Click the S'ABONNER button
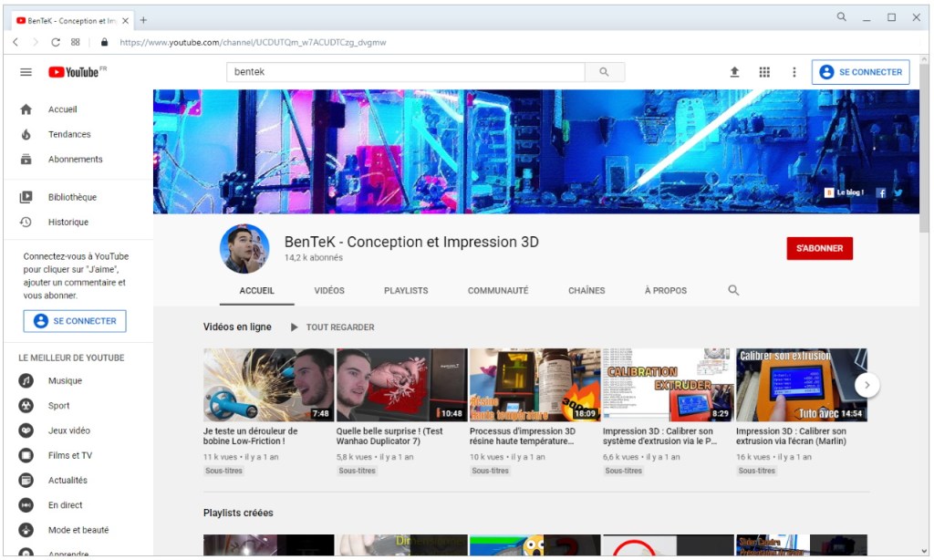This screenshot has height=560, width=934. [x=819, y=248]
